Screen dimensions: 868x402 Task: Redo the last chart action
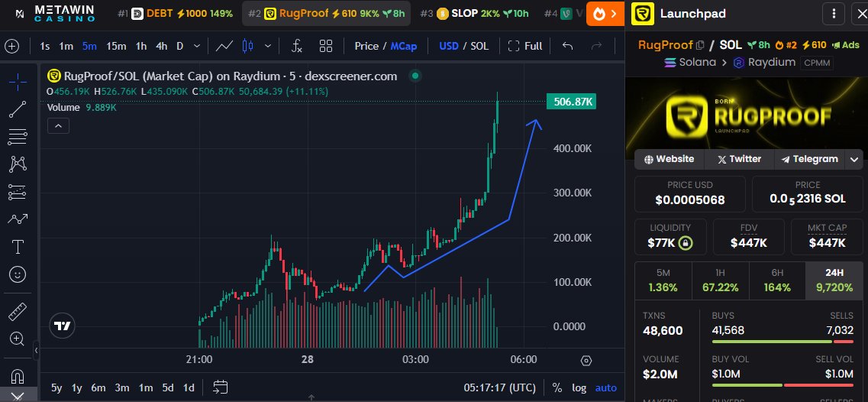pyautogui.click(x=596, y=46)
